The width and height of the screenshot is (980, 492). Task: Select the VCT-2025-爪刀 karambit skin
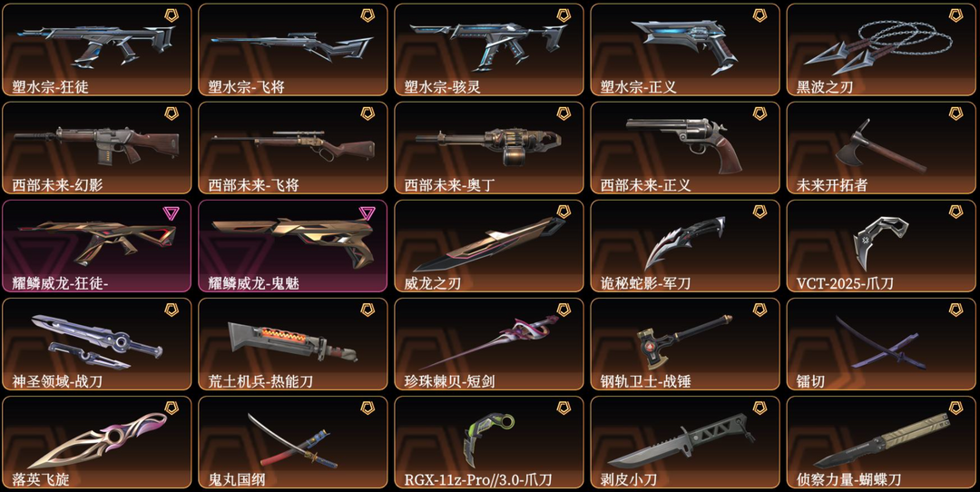pos(880,246)
